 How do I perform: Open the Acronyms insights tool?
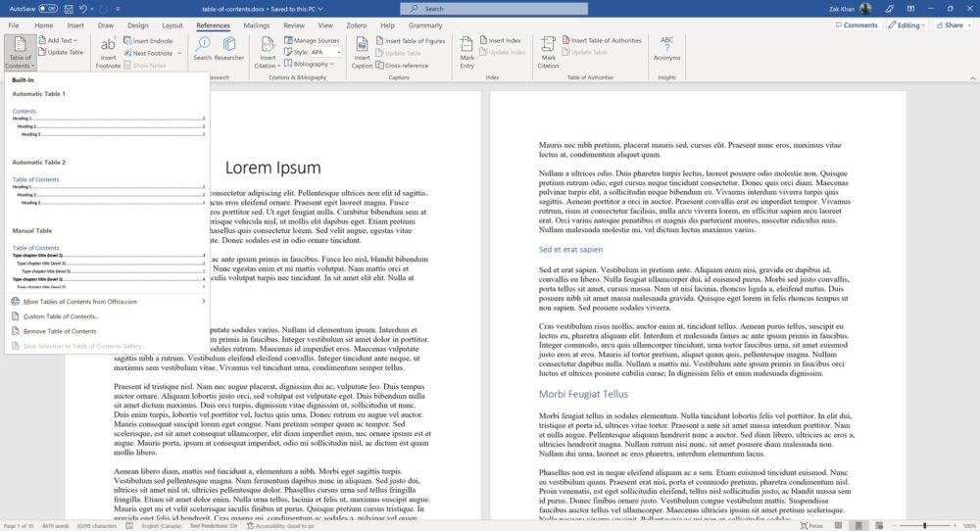[667, 50]
